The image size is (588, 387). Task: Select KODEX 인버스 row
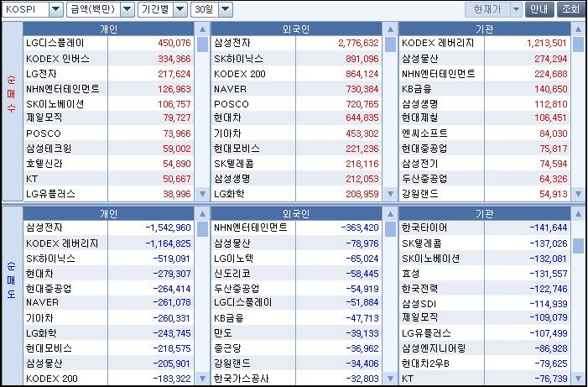click(x=109, y=59)
